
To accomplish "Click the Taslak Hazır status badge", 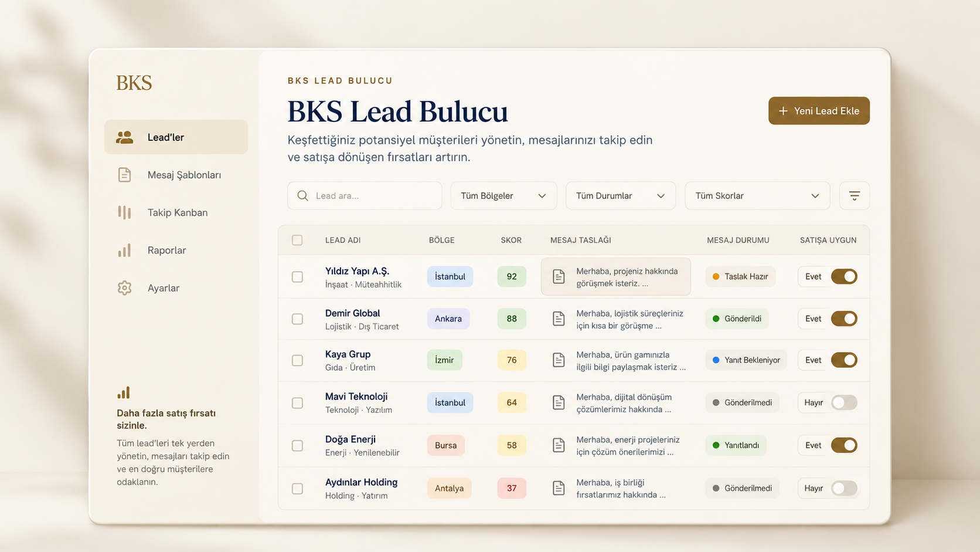I will tap(740, 276).
